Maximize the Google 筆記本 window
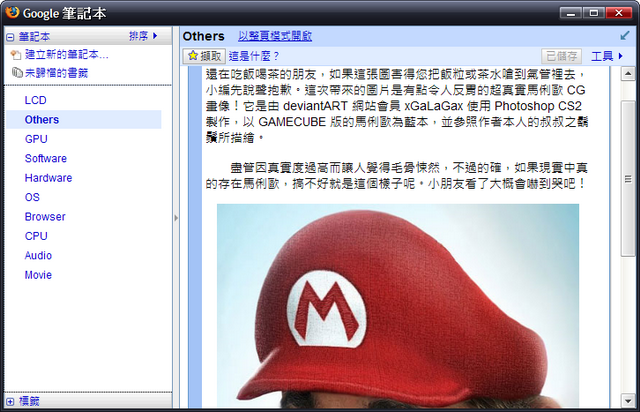The height and width of the screenshot is (412, 640). click(x=594, y=13)
